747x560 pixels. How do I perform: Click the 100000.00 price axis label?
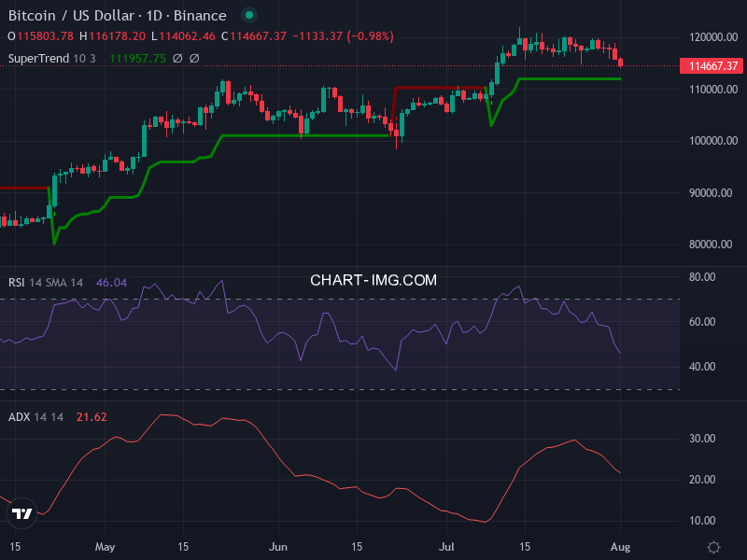click(713, 141)
